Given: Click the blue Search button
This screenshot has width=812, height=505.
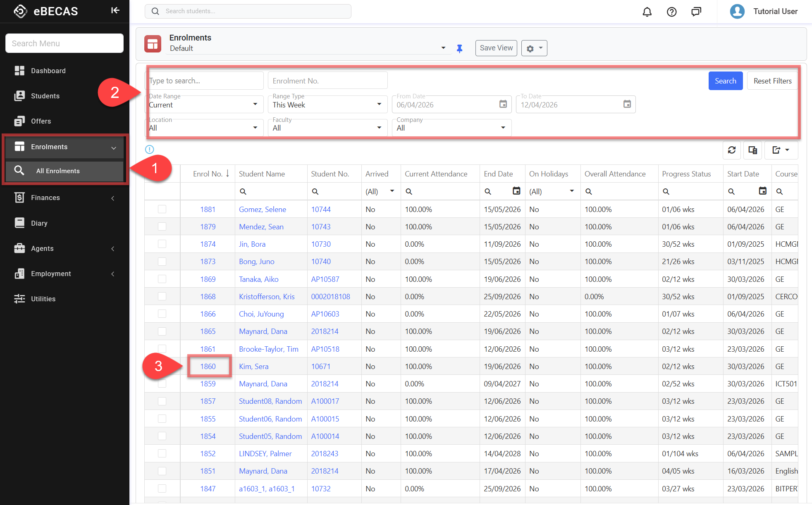Looking at the screenshot, I should coord(725,81).
